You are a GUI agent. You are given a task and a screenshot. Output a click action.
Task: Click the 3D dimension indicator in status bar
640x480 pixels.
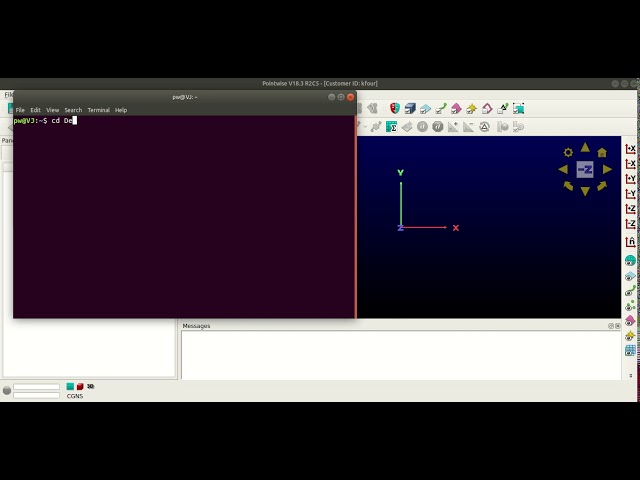pos(91,386)
